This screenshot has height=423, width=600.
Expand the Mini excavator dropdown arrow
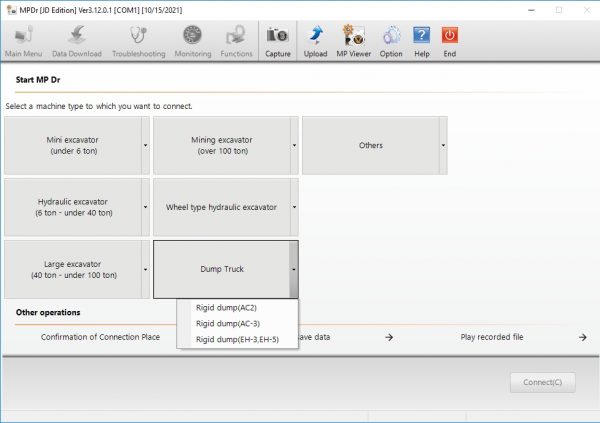pyautogui.click(x=145, y=145)
